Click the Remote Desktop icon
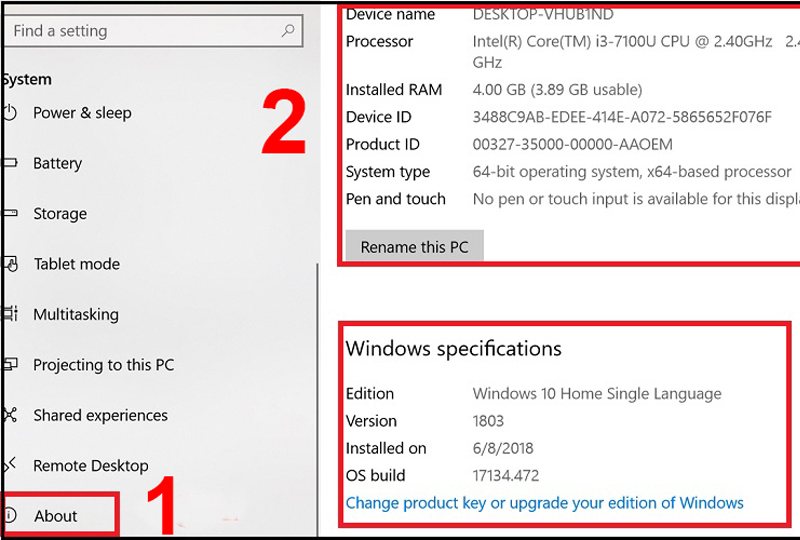800x540 pixels. click(x=10, y=465)
